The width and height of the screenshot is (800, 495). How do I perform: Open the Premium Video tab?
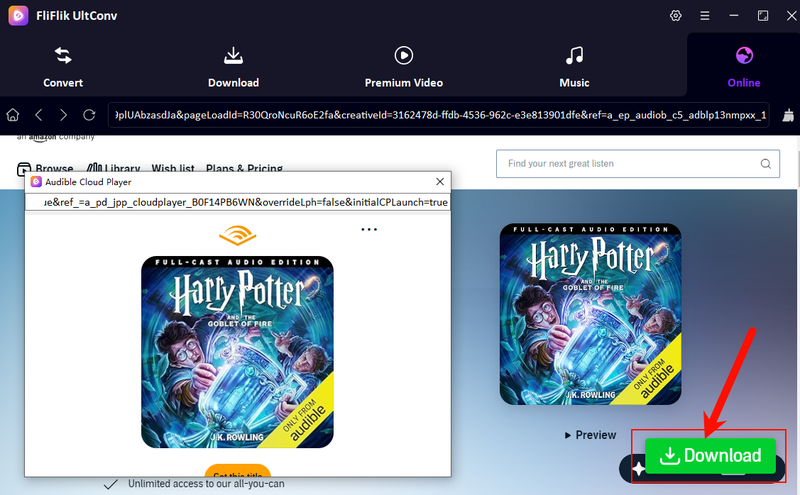404,68
